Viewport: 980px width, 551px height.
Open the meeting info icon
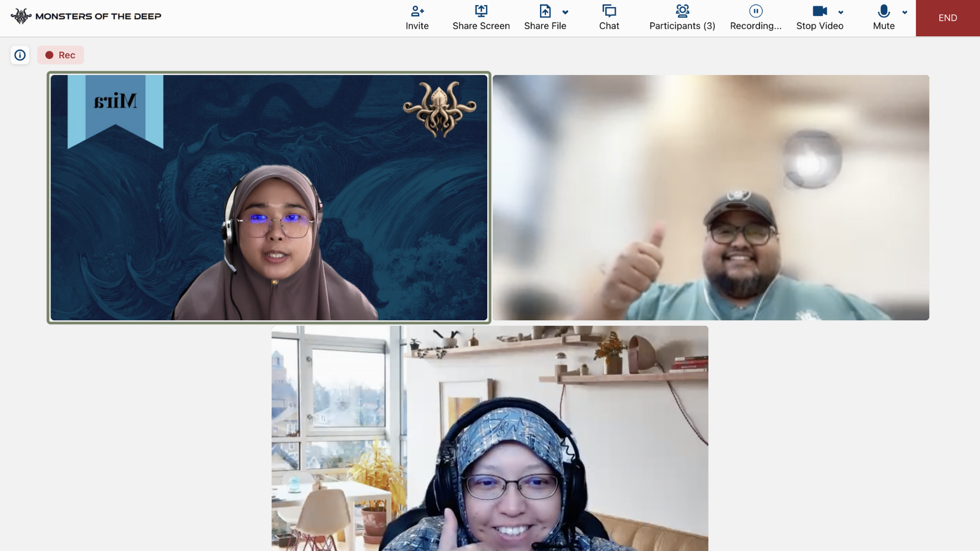click(20, 55)
